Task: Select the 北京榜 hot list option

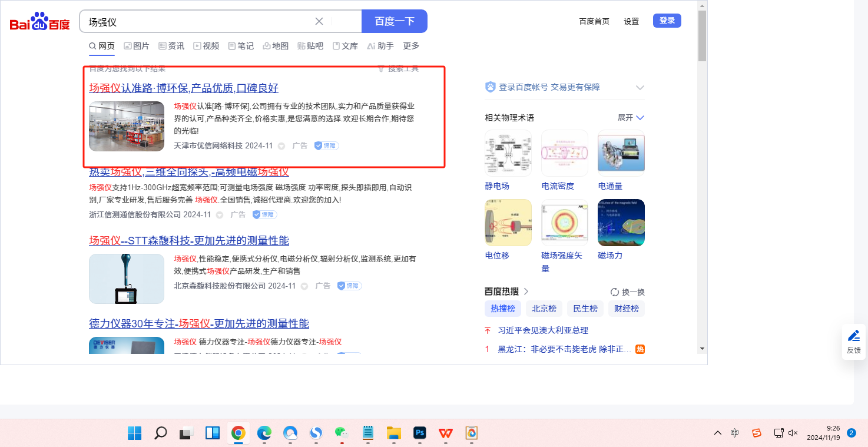Action: tap(544, 309)
